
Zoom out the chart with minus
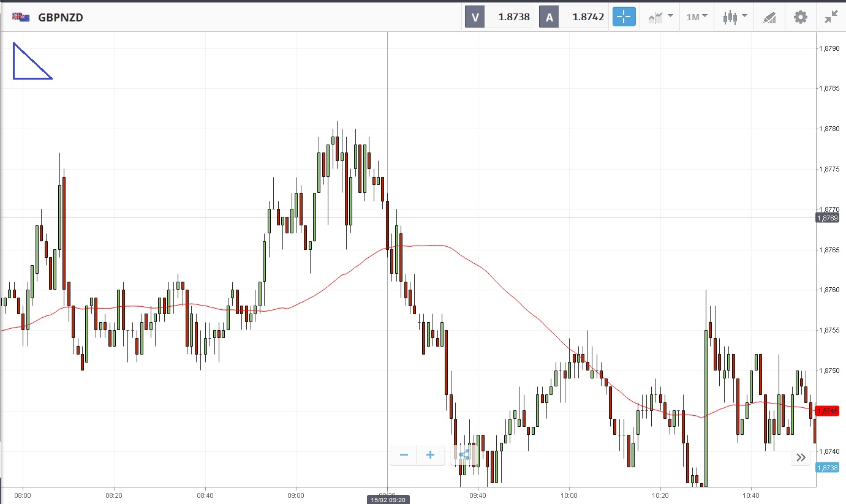[404, 454]
